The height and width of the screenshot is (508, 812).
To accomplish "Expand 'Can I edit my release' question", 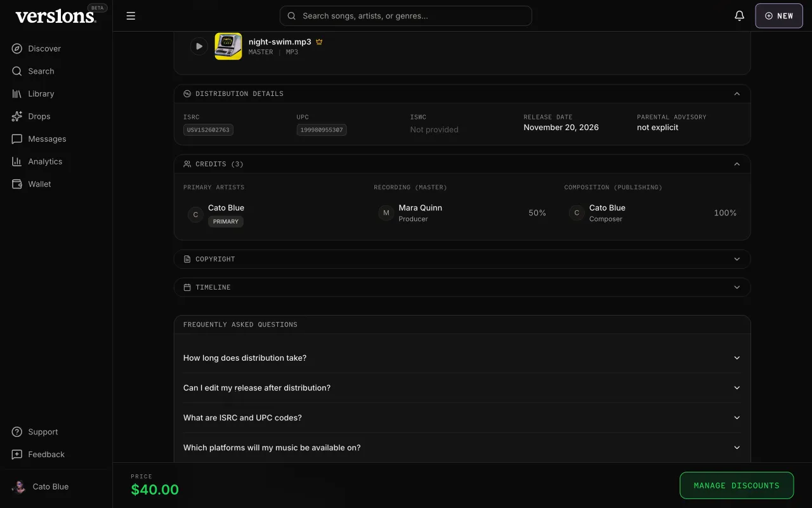I will (462, 388).
